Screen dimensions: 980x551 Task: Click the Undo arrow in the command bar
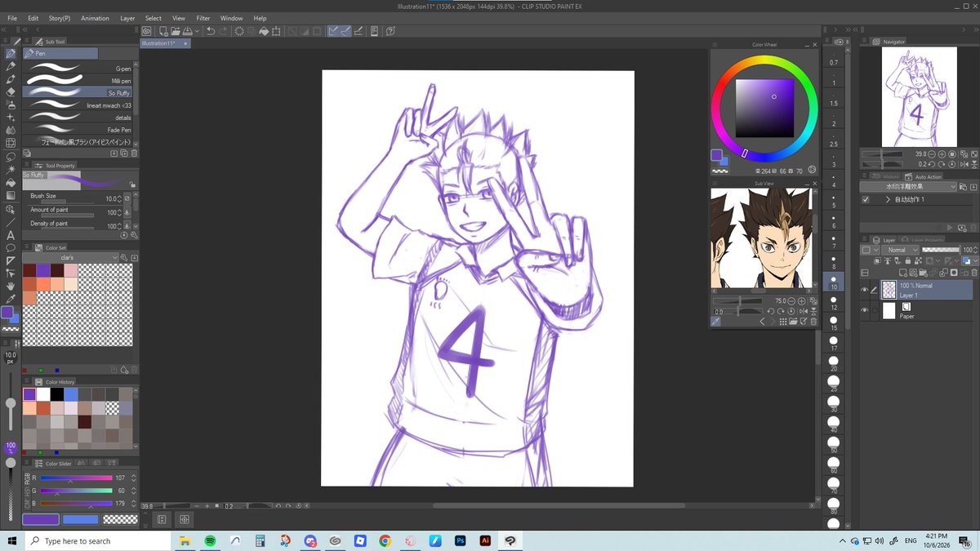(x=211, y=31)
